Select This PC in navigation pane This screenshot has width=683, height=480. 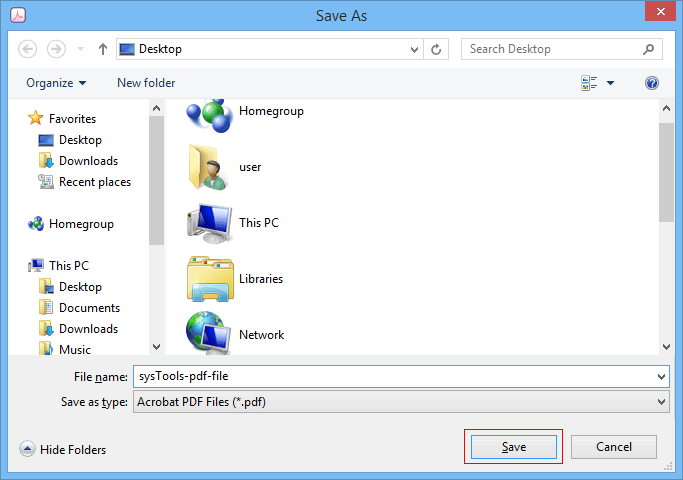(x=69, y=266)
